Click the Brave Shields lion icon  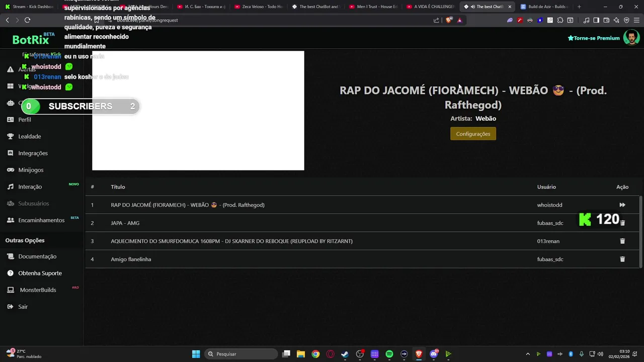tap(449, 20)
